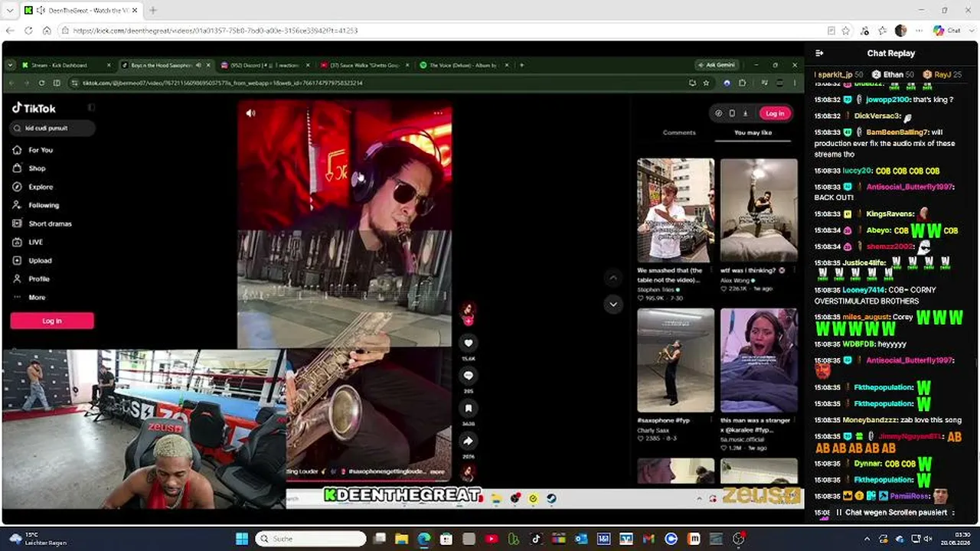Viewport: 980px width, 551px height.
Task: Mute the TikTok video sound
Action: click(x=250, y=113)
